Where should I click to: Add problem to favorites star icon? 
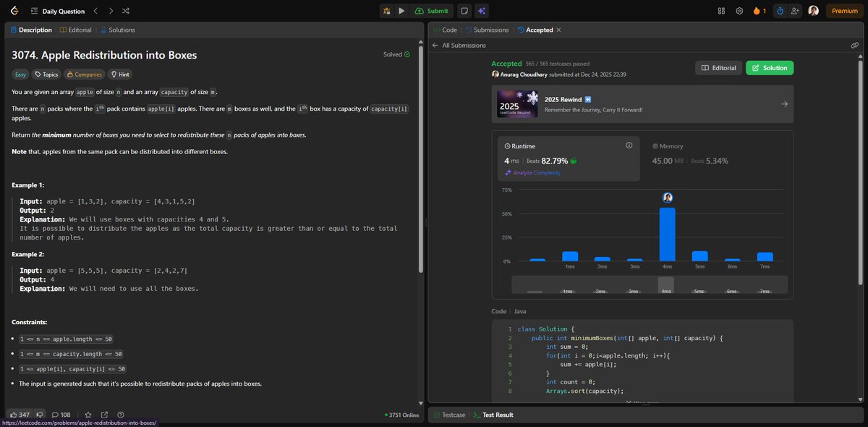[88, 415]
